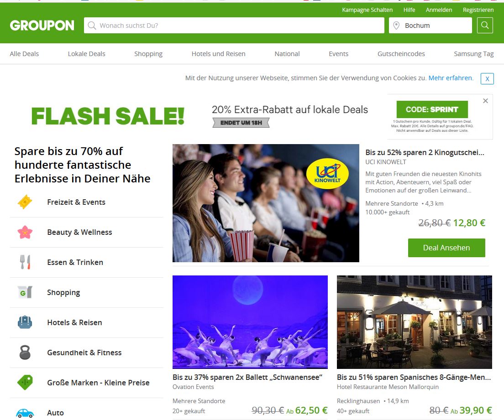
Task: Open the Gutscheincodes navigation tab
Action: pos(401,54)
